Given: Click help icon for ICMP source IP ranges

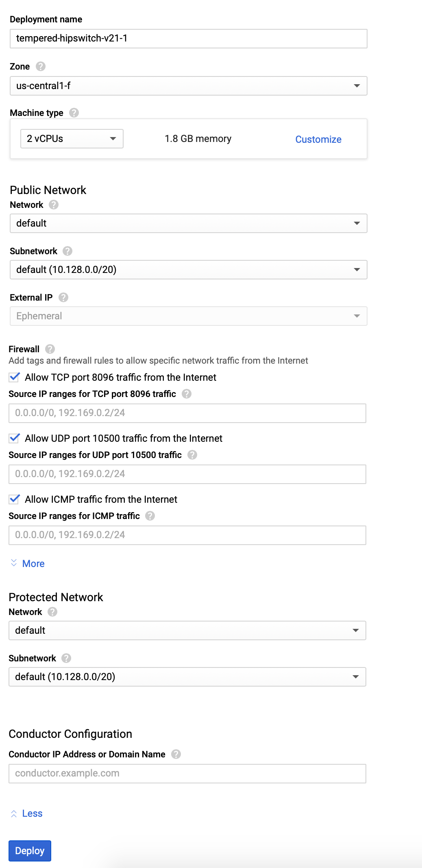Looking at the screenshot, I should (x=150, y=516).
